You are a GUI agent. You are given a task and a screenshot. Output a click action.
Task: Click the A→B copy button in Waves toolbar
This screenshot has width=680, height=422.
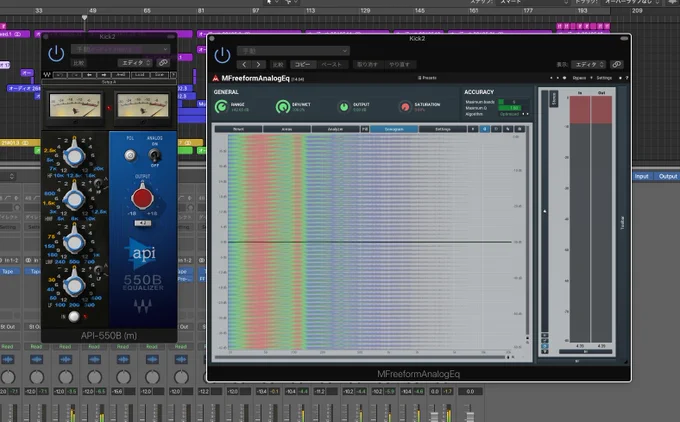[x=121, y=75]
